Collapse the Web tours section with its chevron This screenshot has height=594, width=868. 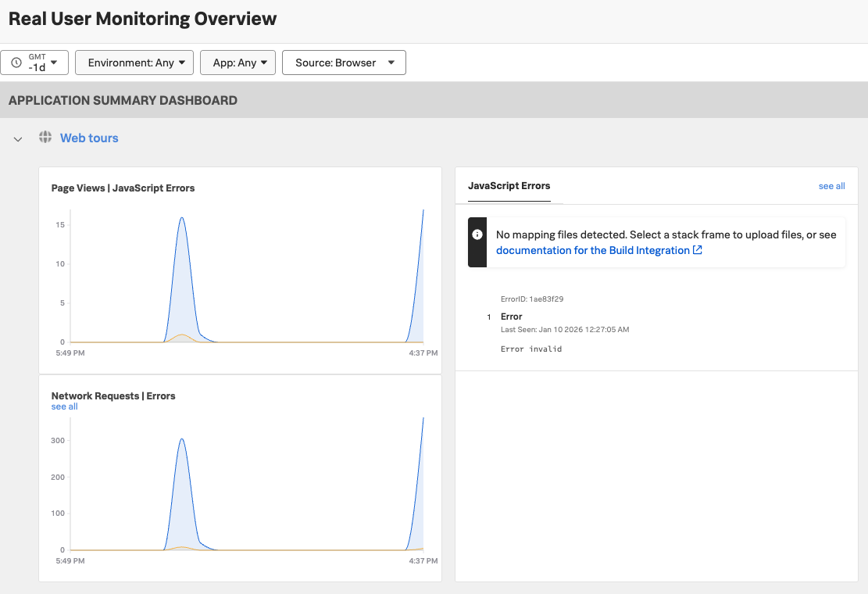(x=18, y=138)
